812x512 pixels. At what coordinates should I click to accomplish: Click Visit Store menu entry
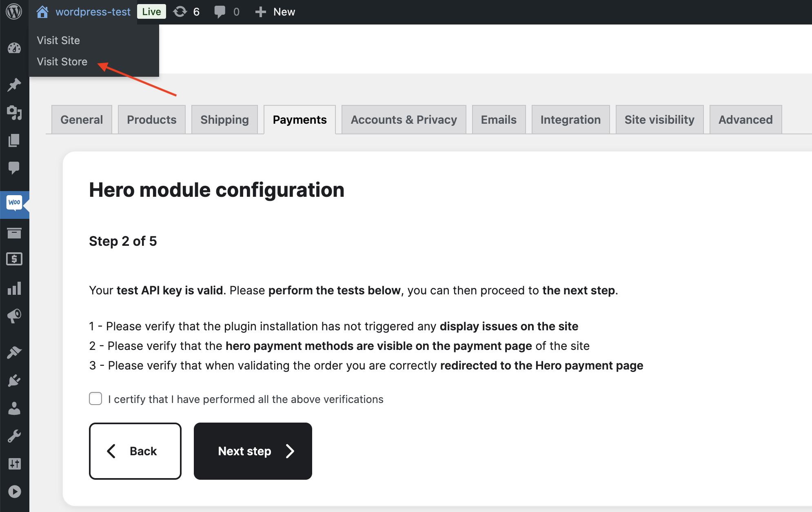pos(62,62)
